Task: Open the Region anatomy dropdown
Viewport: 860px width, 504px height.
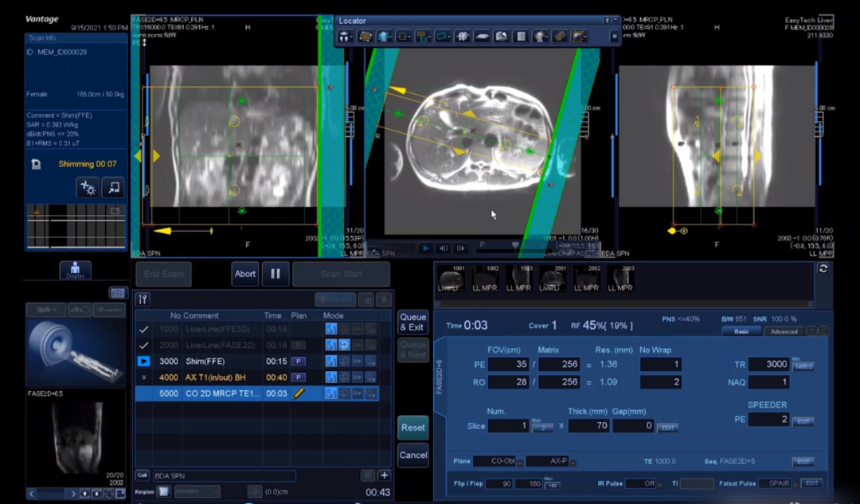Action: click(197, 491)
